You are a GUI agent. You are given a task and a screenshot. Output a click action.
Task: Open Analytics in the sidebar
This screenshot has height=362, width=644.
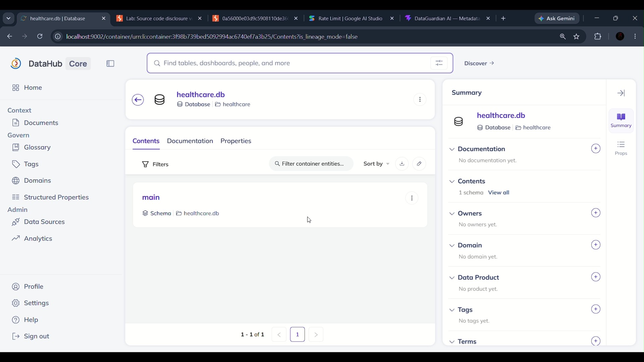click(32, 239)
